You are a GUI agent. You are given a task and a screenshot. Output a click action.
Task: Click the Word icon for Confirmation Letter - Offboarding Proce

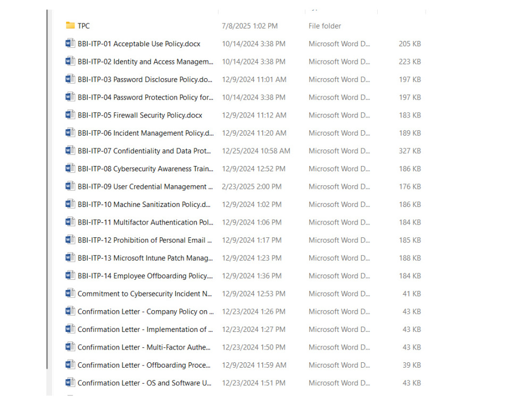coord(70,365)
